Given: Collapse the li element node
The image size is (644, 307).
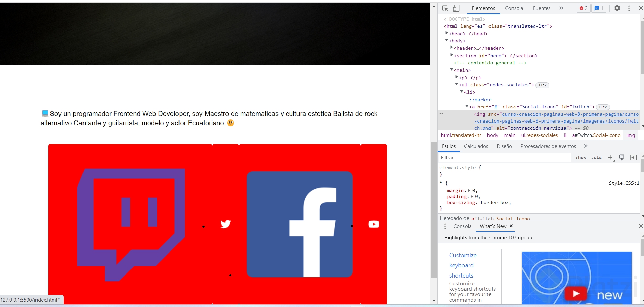Looking at the screenshot, I should (462, 92).
